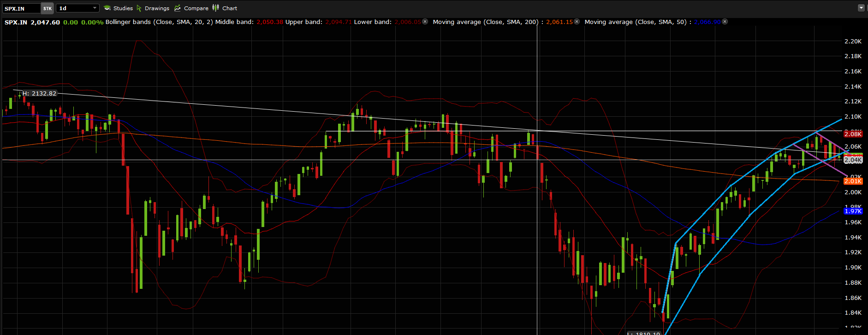868x335 pixels.
Task: Remove the 200-period moving average
Action: tap(577, 22)
